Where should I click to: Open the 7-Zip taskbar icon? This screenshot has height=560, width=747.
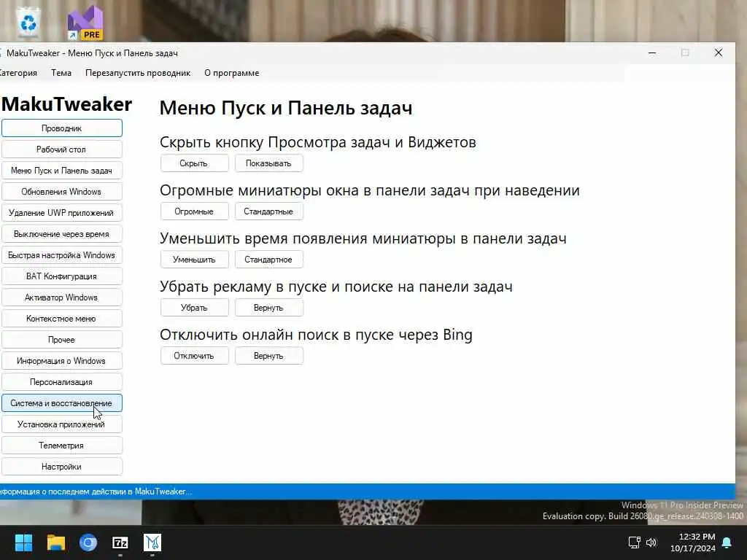120,542
